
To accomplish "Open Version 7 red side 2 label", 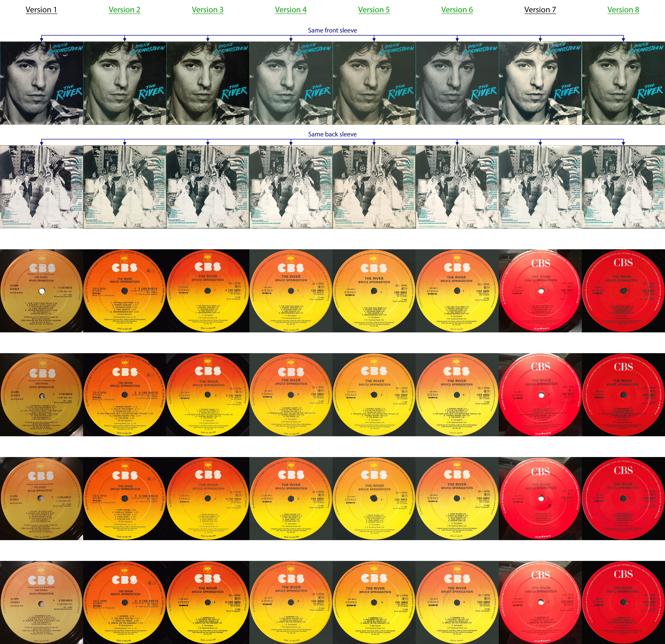I will coord(540,395).
